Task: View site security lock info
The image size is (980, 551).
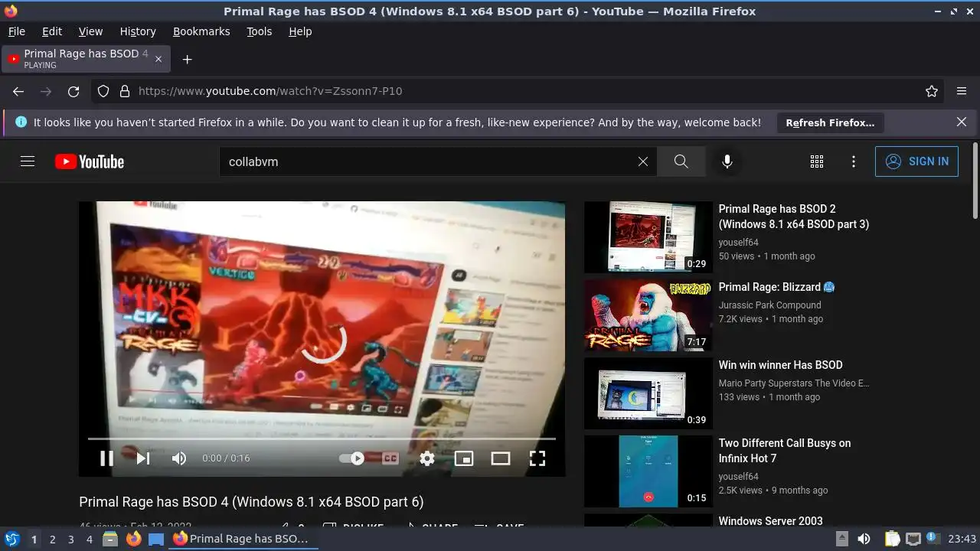Action: 125,91
